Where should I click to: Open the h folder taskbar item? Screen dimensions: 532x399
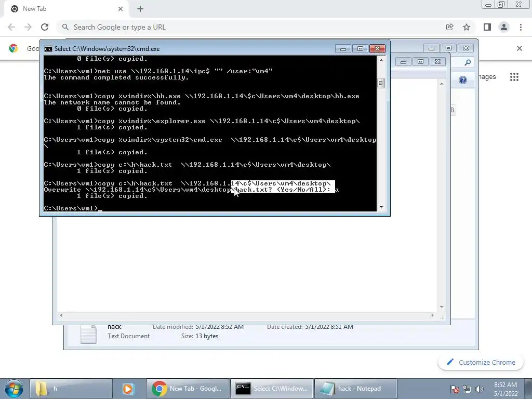(x=71, y=389)
